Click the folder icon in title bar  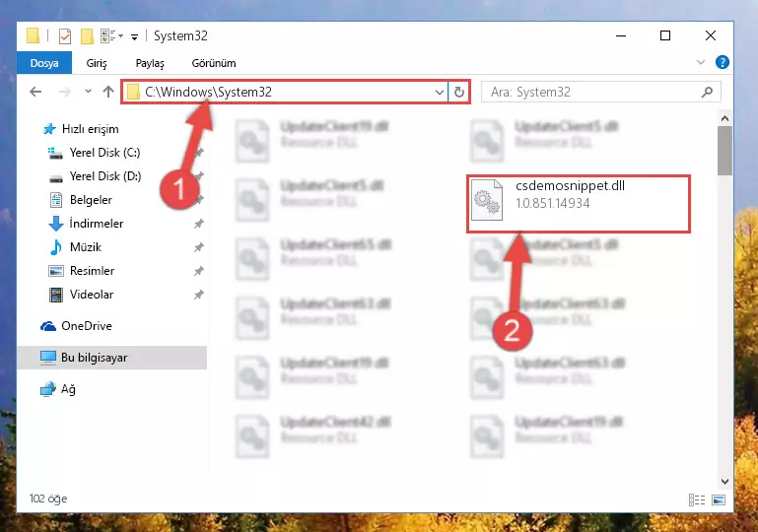tap(33, 35)
